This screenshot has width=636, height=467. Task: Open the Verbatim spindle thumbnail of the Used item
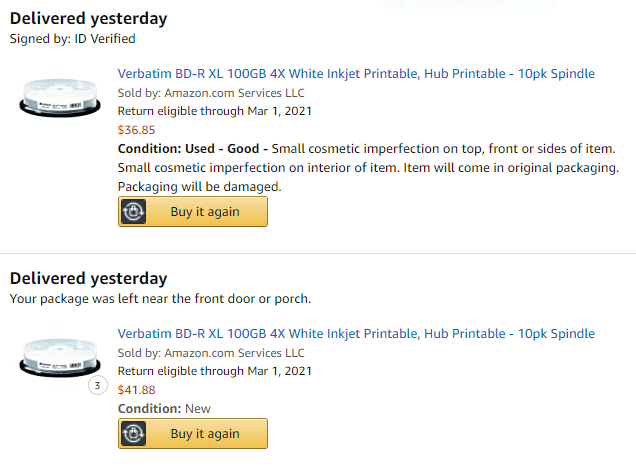(x=60, y=98)
